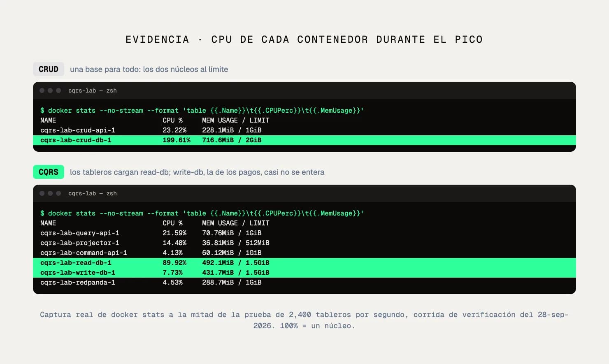The width and height of the screenshot is (609, 364).
Task: Click the 288.7MiB / 1GiB memory value
Action: [x=232, y=282]
